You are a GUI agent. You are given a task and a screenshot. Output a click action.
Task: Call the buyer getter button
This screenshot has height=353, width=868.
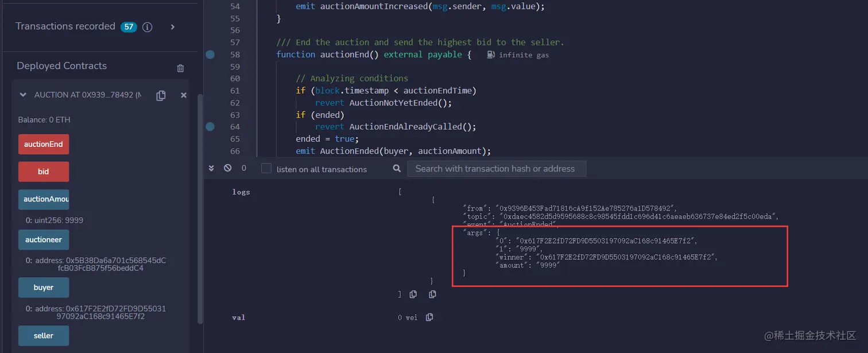coord(44,288)
